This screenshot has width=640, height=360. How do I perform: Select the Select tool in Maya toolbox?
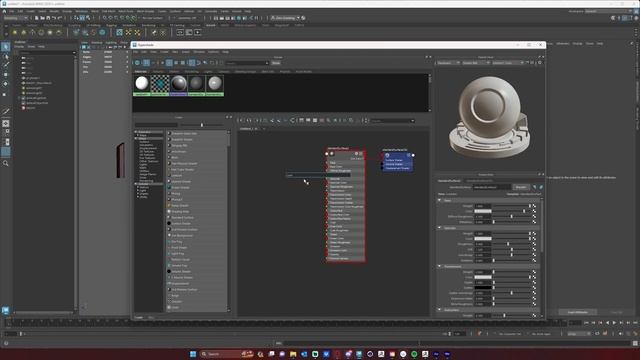(x=5, y=47)
